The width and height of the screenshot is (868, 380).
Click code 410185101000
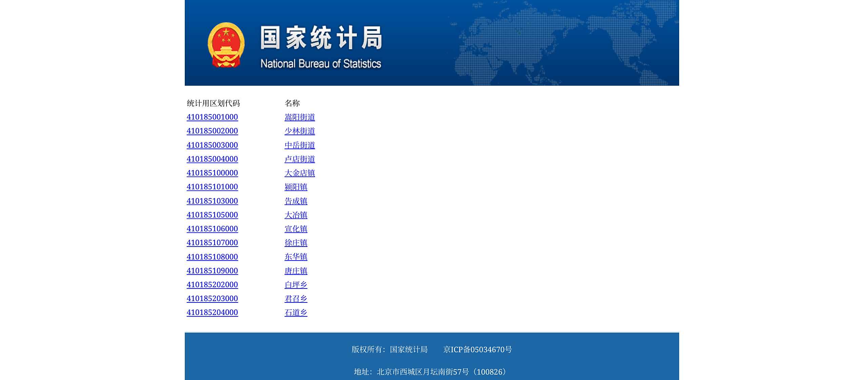pos(212,187)
